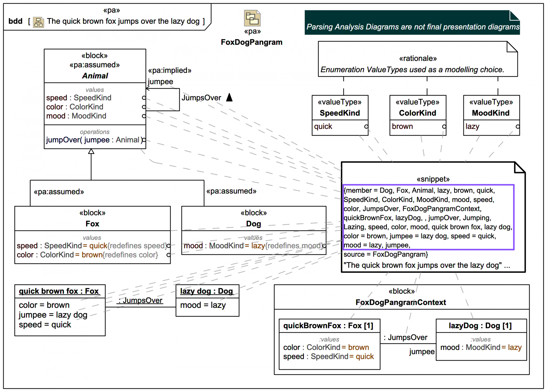This screenshot has width=547, height=392.
Task: Click the circle beside quick in SpeedKind
Action: pyautogui.click(x=366, y=126)
